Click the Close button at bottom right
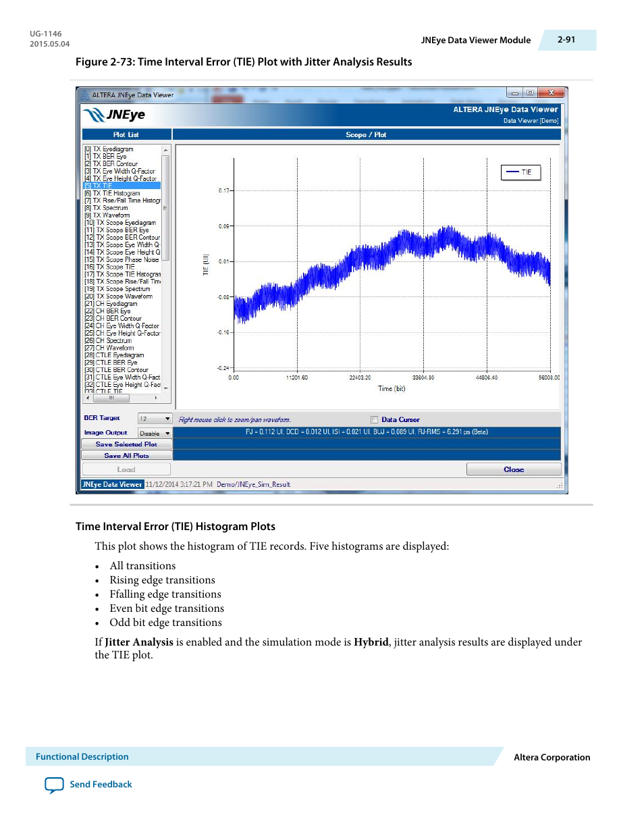 coord(514,469)
